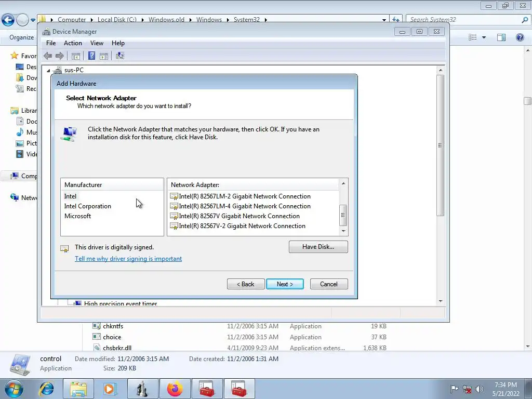The height and width of the screenshot is (399, 532).
Task: Open Windows Explorer taskbar icon
Action: 78,389
